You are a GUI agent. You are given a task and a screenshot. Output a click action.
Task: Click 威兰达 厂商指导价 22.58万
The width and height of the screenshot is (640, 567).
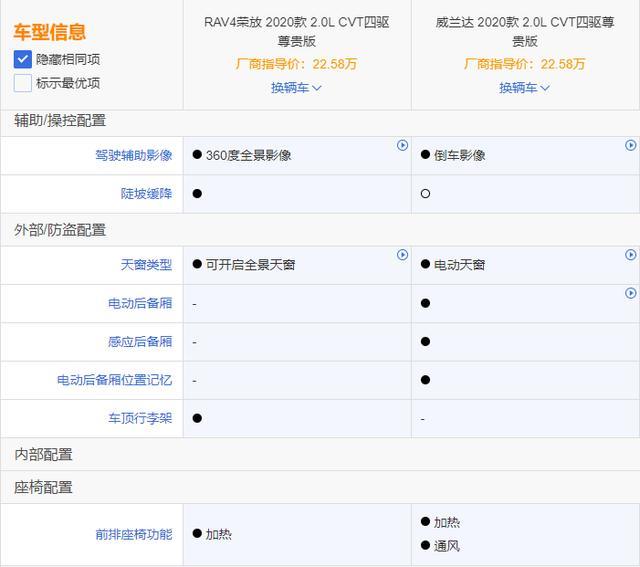pos(524,64)
